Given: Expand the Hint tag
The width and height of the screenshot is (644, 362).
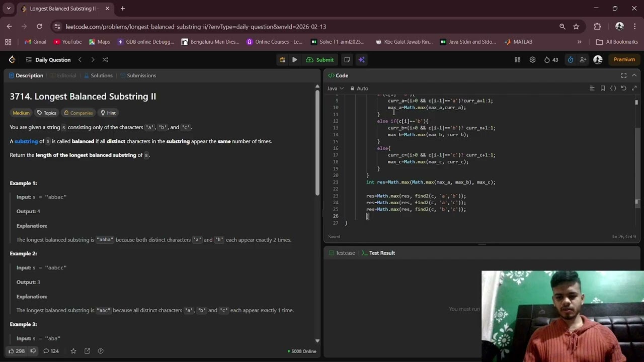Looking at the screenshot, I should tap(108, 113).
